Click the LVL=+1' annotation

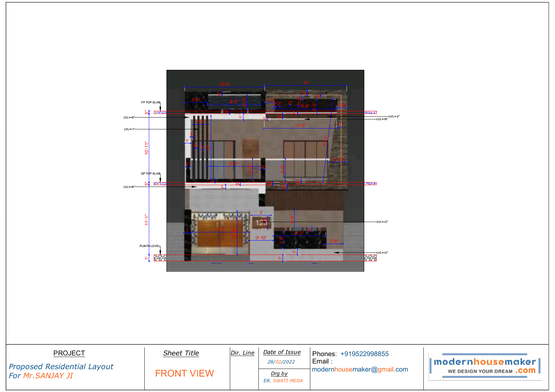click(x=130, y=129)
